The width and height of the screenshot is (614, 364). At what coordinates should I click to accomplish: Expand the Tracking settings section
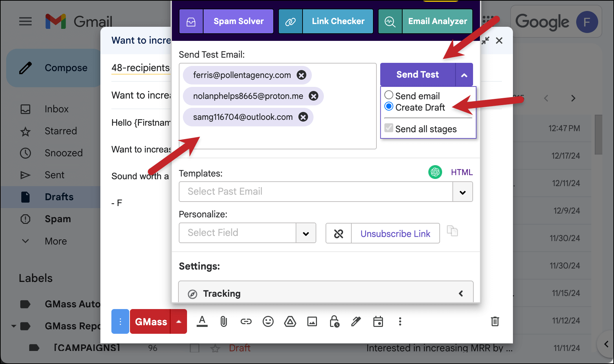point(326,294)
